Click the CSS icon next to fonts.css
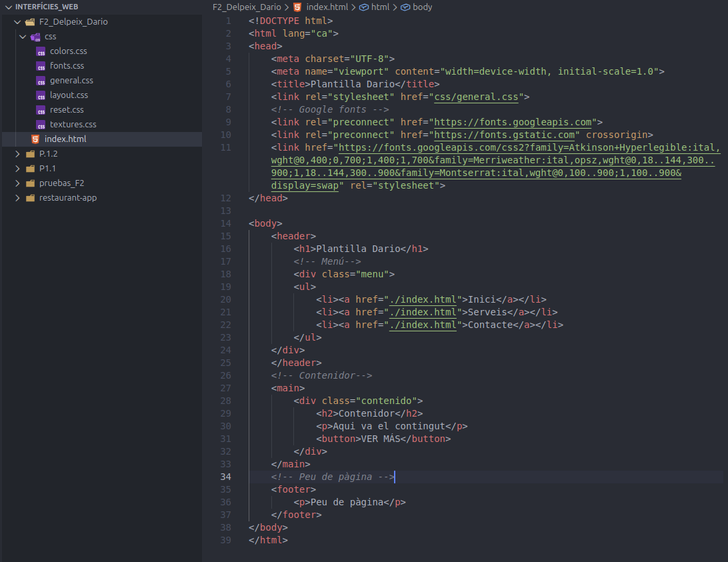Image resolution: width=728 pixels, height=562 pixels. click(41, 66)
